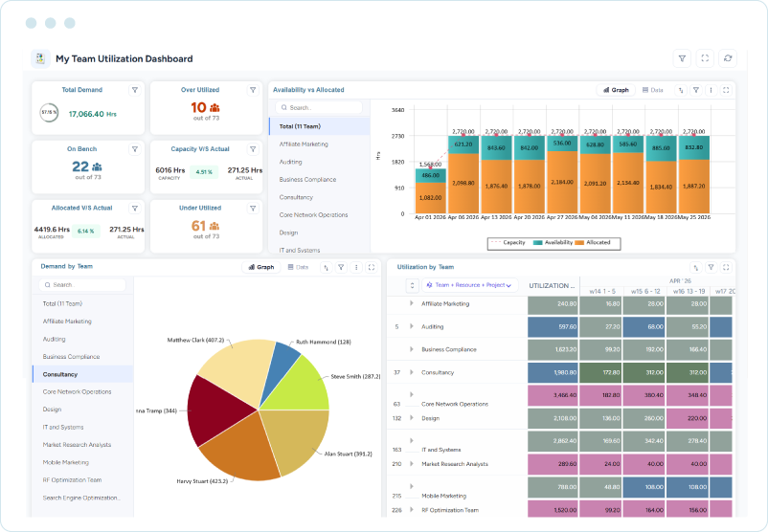
Task: Enter dashboard fullscreen mode
Action: pyautogui.click(x=705, y=58)
